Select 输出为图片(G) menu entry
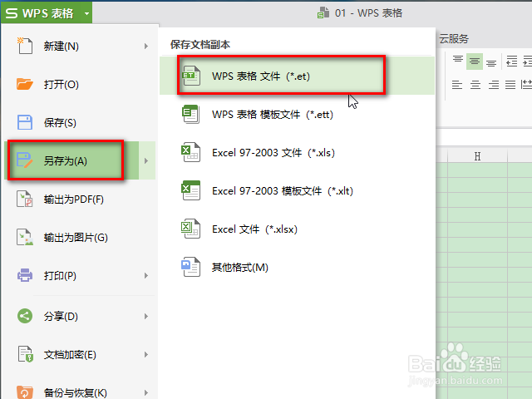The image size is (532, 399). (x=80, y=237)
